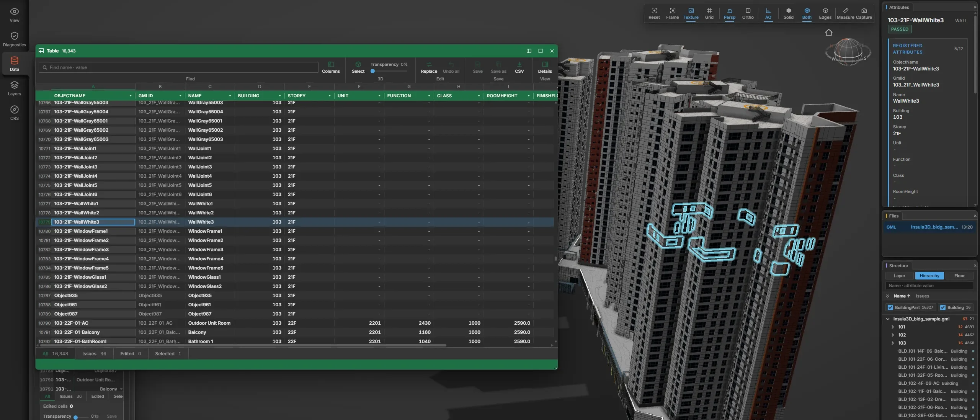Select Solid render mode
Screen dimensions: 980x420
[x=788, y=13]
